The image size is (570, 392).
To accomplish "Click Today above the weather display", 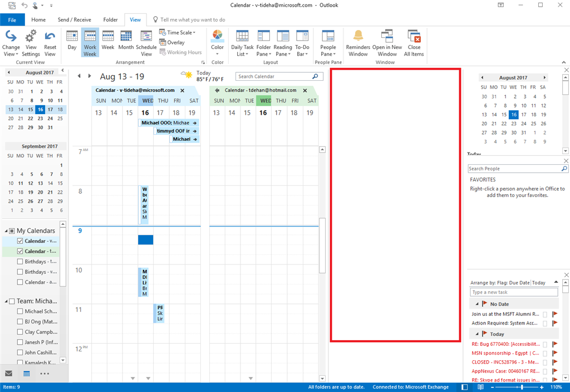I will click(204, 72).
